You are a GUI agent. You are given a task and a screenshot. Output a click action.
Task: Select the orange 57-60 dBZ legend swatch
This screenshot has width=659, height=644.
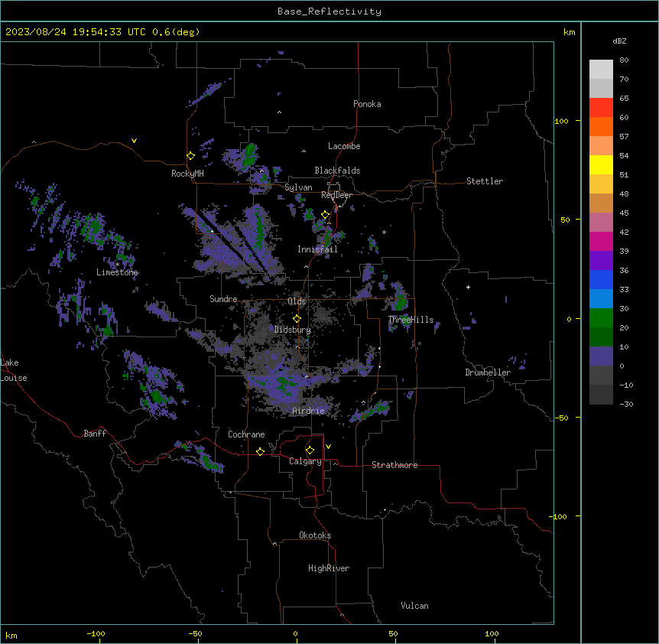[601, 126]
